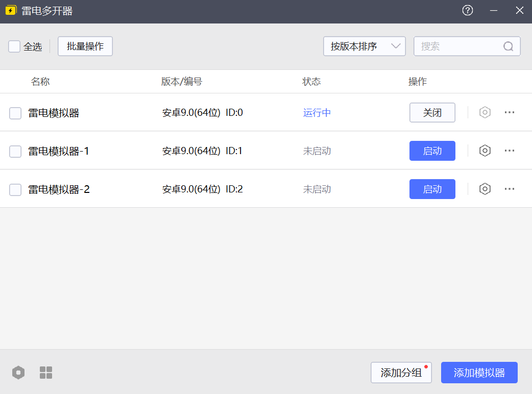Open more options for 雷电模拟器

click(x=509, y=112)
